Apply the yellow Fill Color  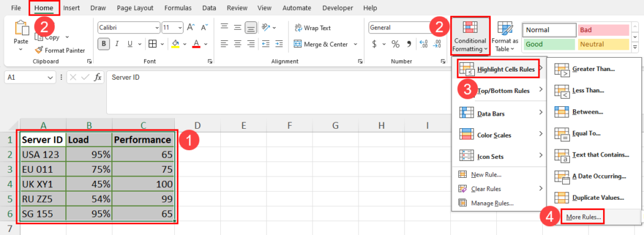click(175, 44)
